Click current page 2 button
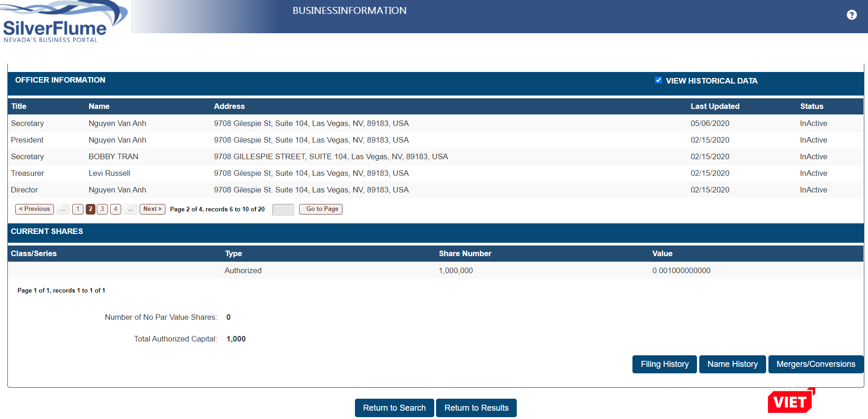The width and height of the screenshot is (868, 419). pos(90,209)
